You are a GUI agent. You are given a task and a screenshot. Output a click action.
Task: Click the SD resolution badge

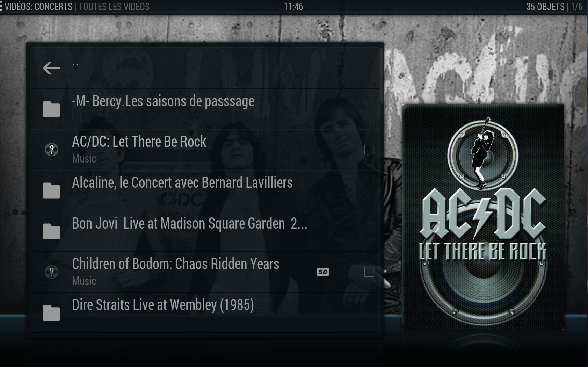pos(323,272)
